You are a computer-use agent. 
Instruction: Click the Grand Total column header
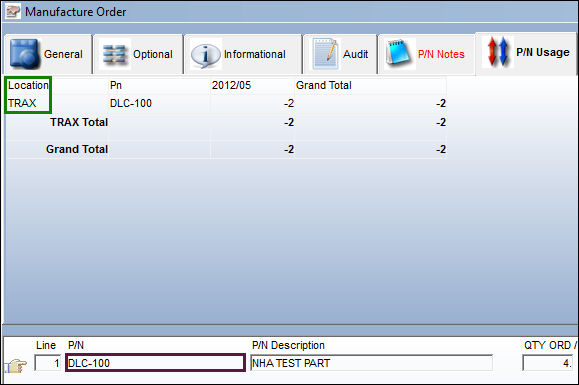tap(323, 85)
